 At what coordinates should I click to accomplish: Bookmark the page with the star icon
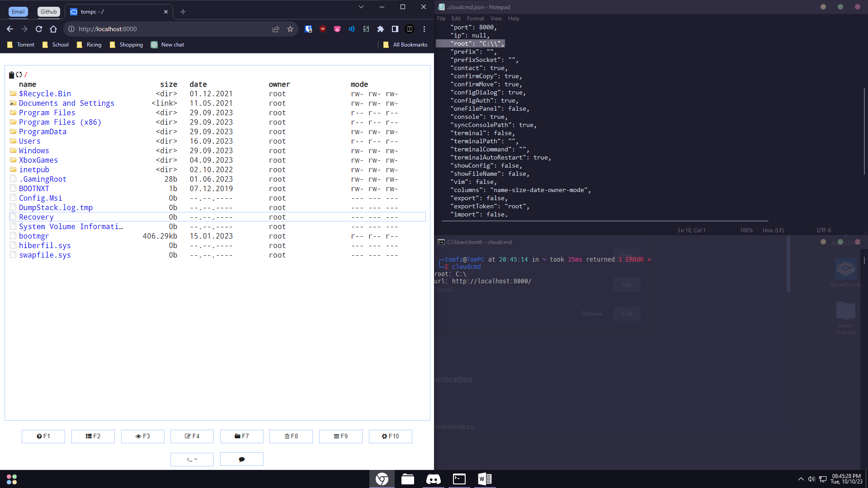pyautogui.click(x=291, y=29)
